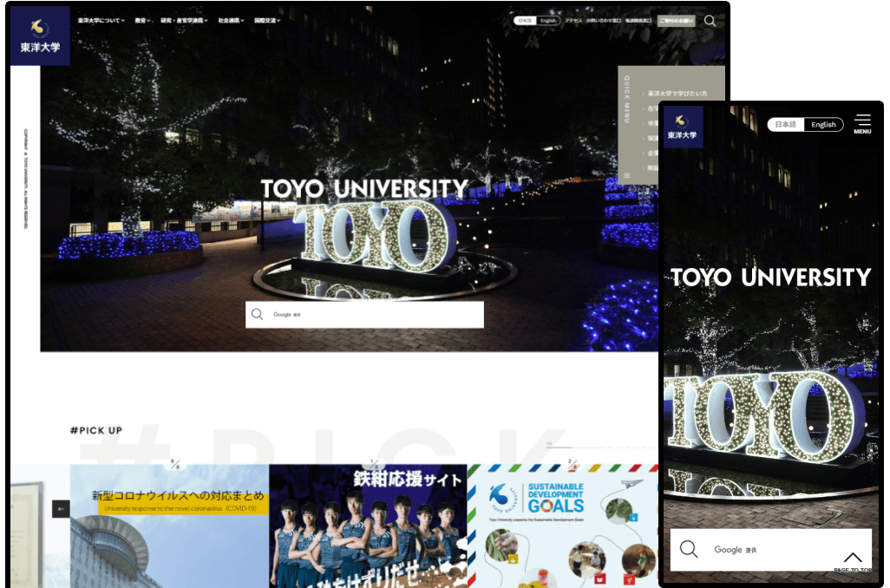Click the vertical QUICK MENU label
Screen dimensions: 890x588
click(626, 99)
